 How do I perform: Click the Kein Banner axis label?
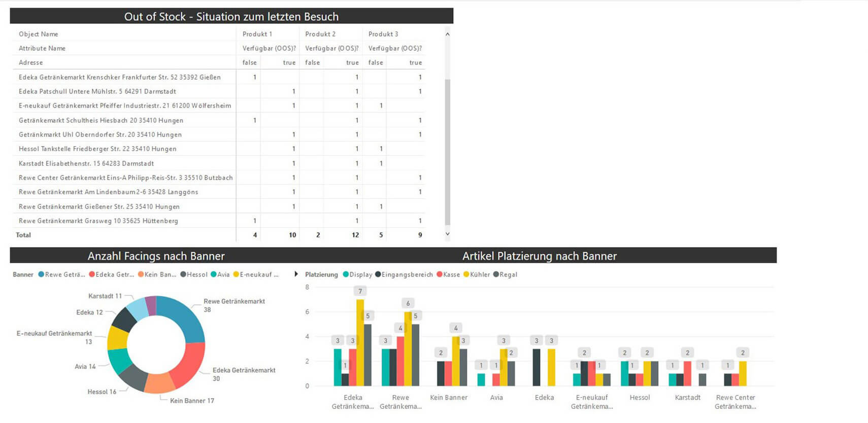coord(449,398)
